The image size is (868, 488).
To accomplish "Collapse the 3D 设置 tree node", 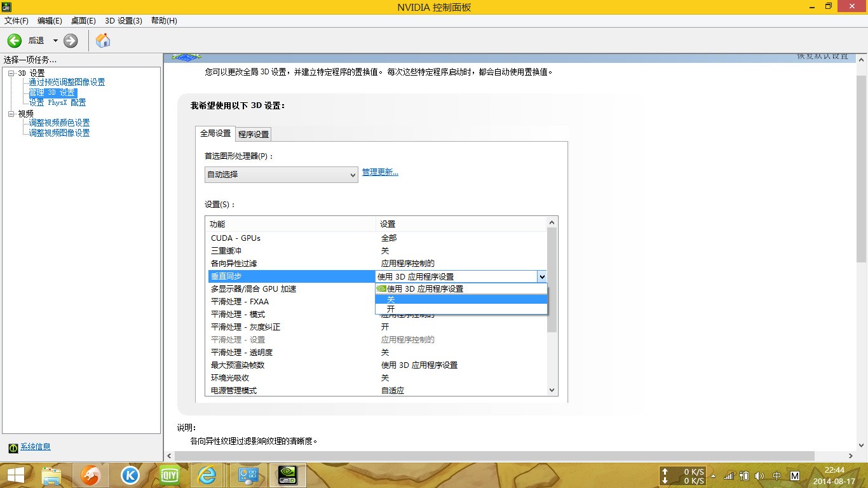I will [x=11, y=74].
